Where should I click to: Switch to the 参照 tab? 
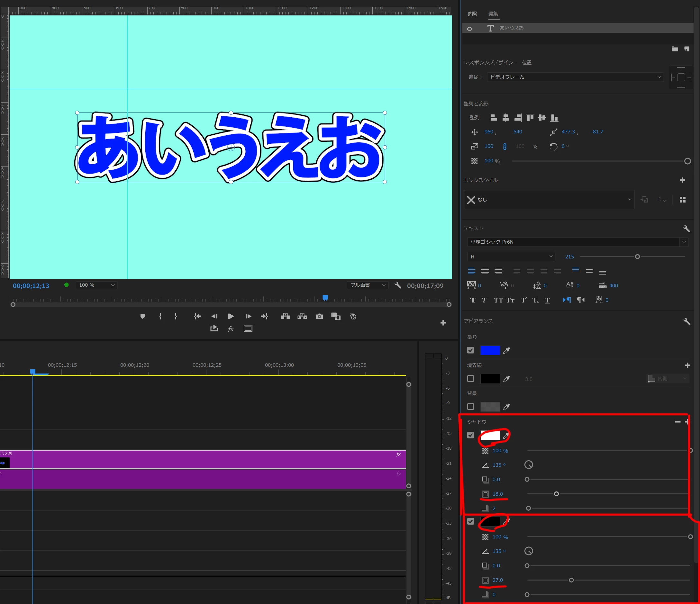[472, 14]
